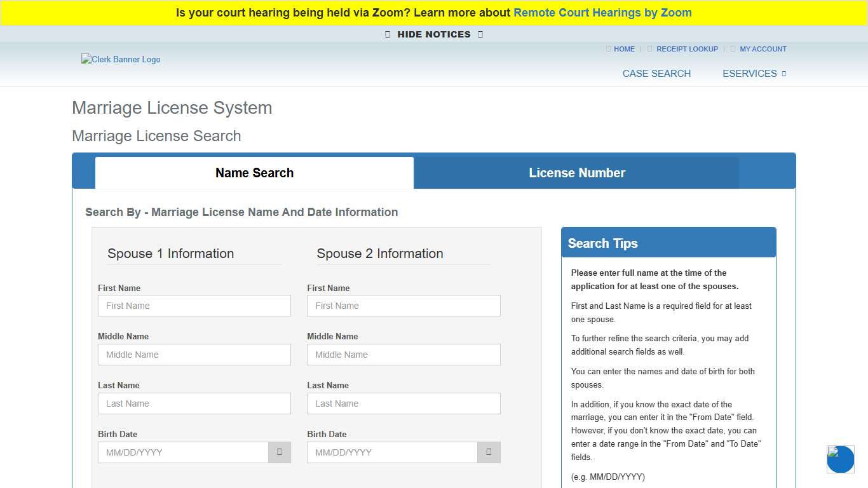Toggle the Name Search panel active

click(254, 172)
